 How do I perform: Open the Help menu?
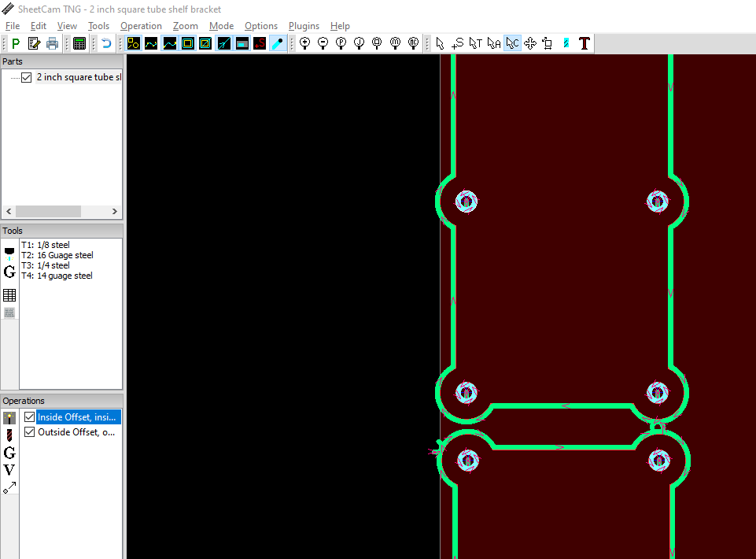[x=340, y=26]
